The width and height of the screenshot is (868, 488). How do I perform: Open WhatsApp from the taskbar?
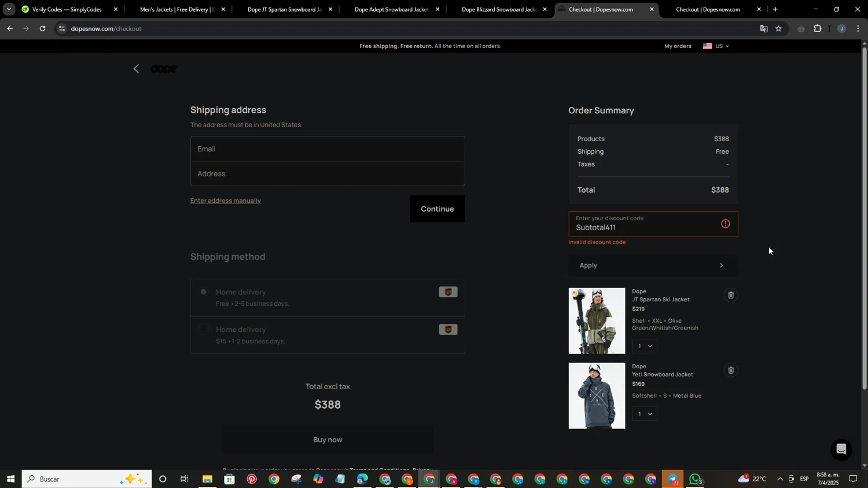click(696, 479)
